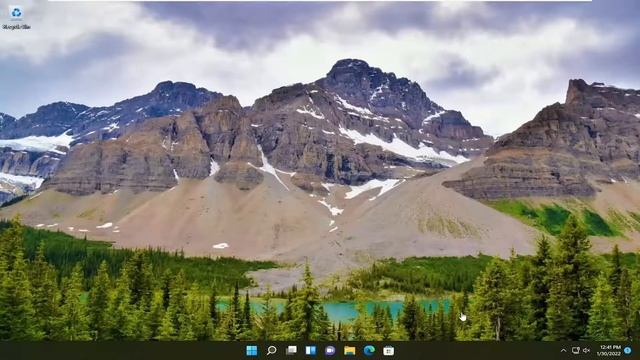Open the Recycle Bin desktop icon
640x360 pixels.
(x=16, y=17)
